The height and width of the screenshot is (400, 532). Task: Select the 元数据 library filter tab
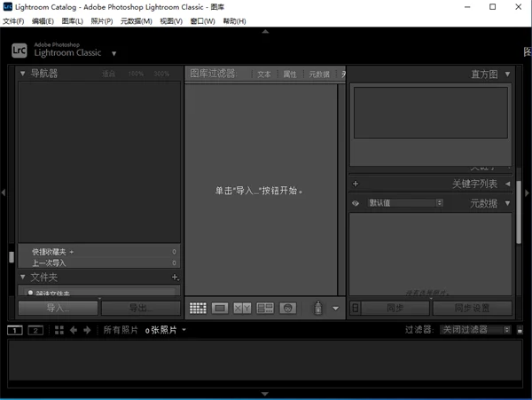tap(319, 75)
